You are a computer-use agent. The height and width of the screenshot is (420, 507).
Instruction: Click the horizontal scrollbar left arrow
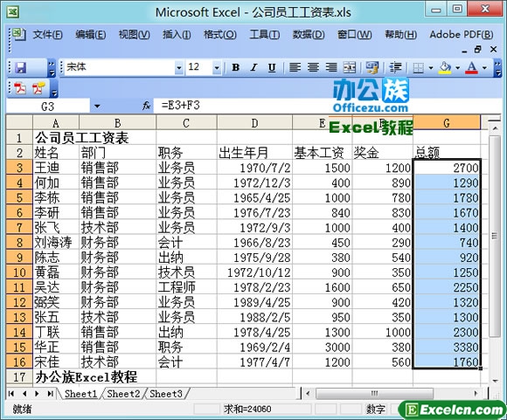point(309,394)
